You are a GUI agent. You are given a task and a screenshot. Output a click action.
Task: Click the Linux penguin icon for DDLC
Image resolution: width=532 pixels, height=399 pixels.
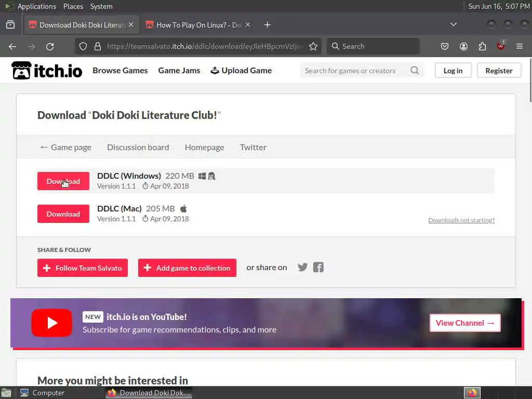pos(212,176)
